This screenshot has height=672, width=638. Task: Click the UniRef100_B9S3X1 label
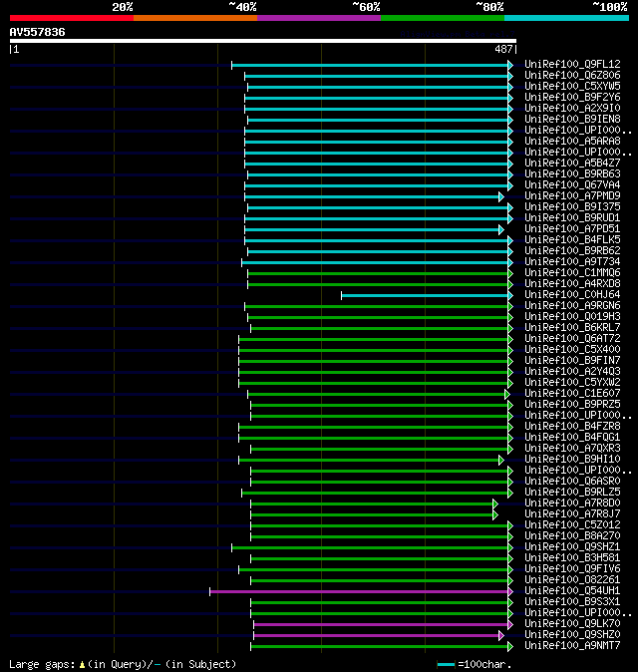pos(572,602)
